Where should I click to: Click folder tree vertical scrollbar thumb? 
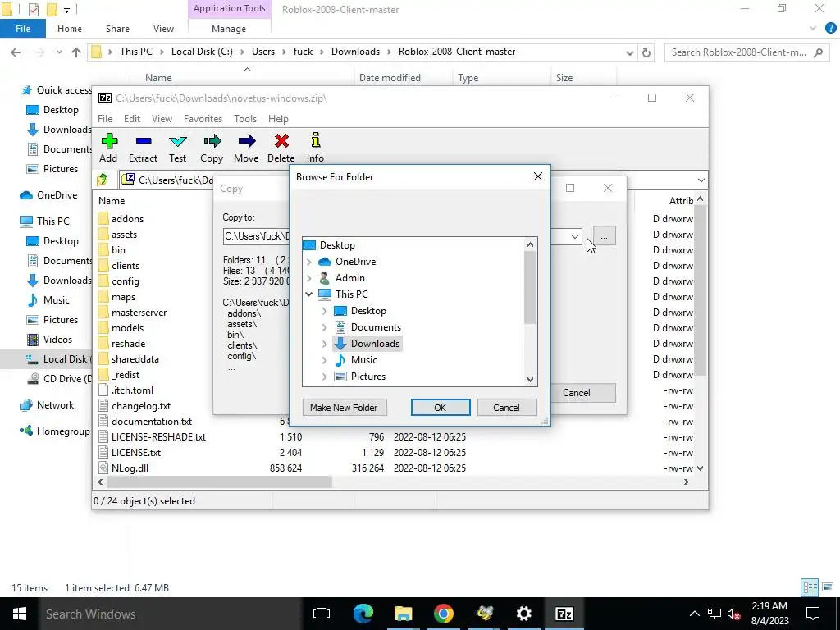[x=530, y=287]
